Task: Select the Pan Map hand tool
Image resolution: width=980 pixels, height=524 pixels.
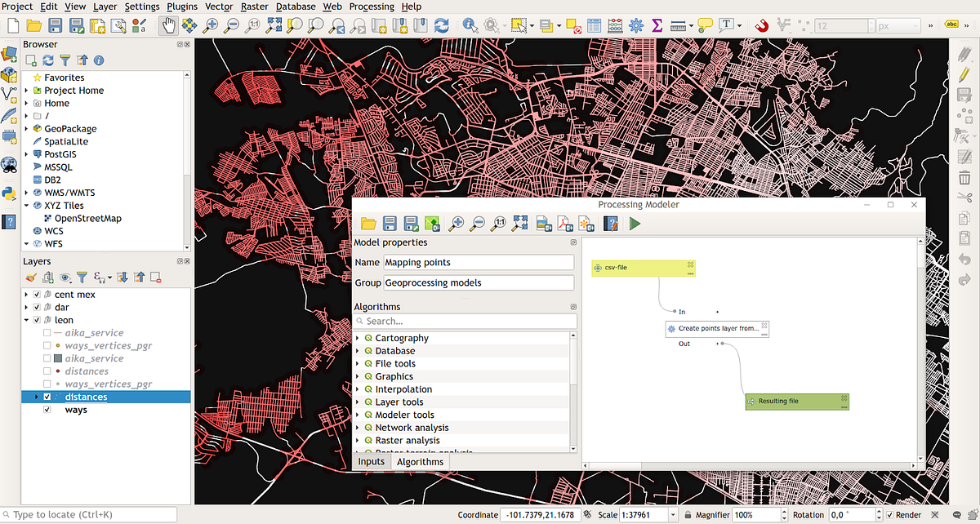Action: click(168, 25)
